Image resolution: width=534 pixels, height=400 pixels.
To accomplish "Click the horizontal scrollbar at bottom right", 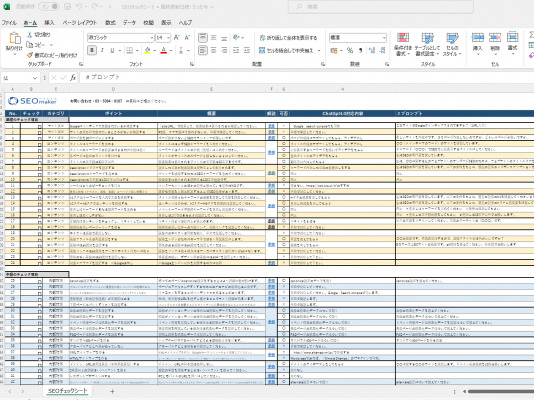I will click(501, 391).
